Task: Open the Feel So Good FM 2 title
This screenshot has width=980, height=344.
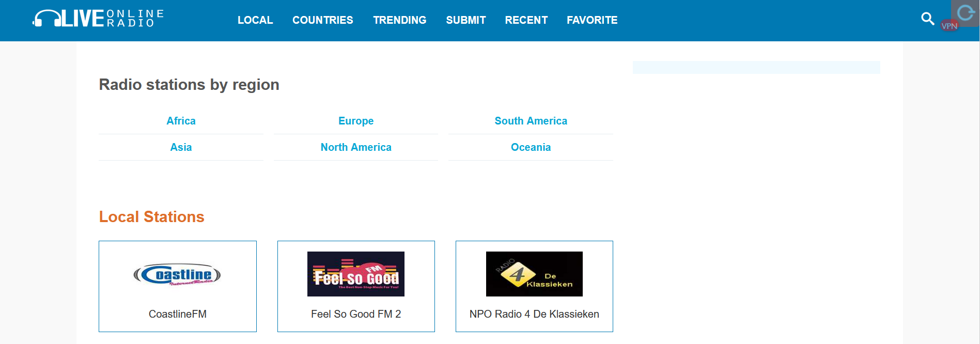Action: pos(356,314)
